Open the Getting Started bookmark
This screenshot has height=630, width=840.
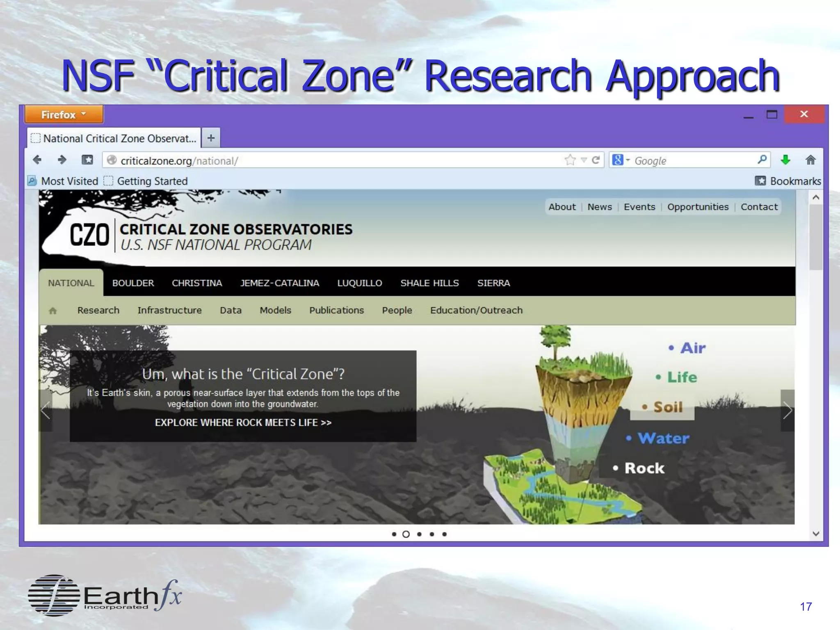click(146, 181)
